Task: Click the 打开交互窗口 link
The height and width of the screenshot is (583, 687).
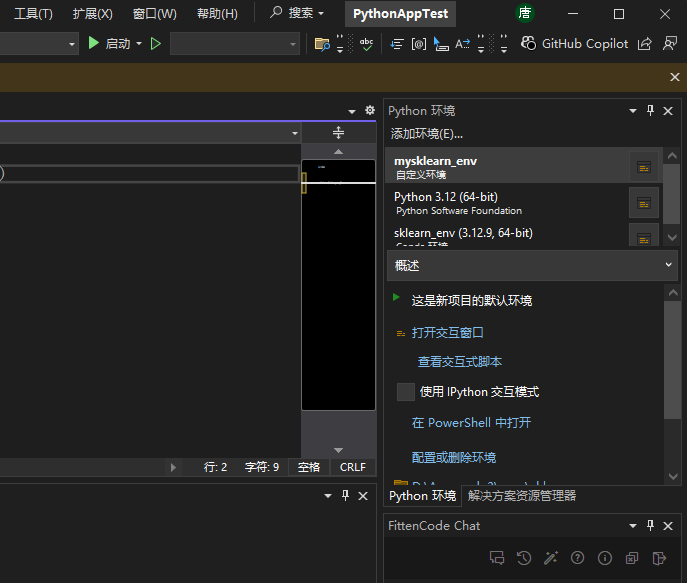Action: 447,332
